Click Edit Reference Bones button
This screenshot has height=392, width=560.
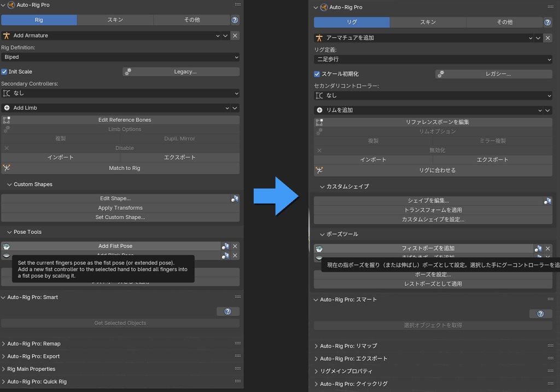pyautogui.click(x=120, y=120)
